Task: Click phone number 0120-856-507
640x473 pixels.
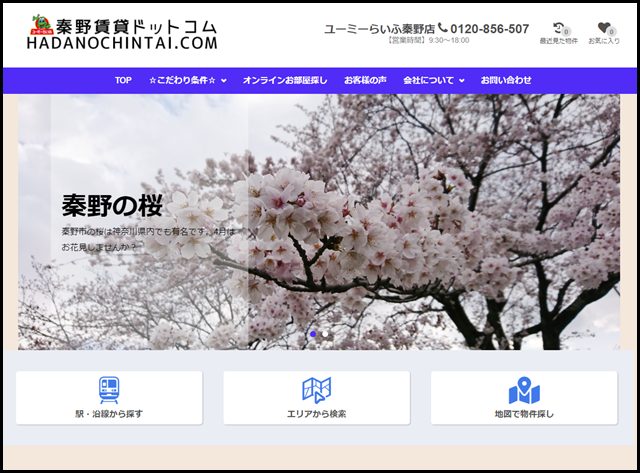Action: (489, 29)
